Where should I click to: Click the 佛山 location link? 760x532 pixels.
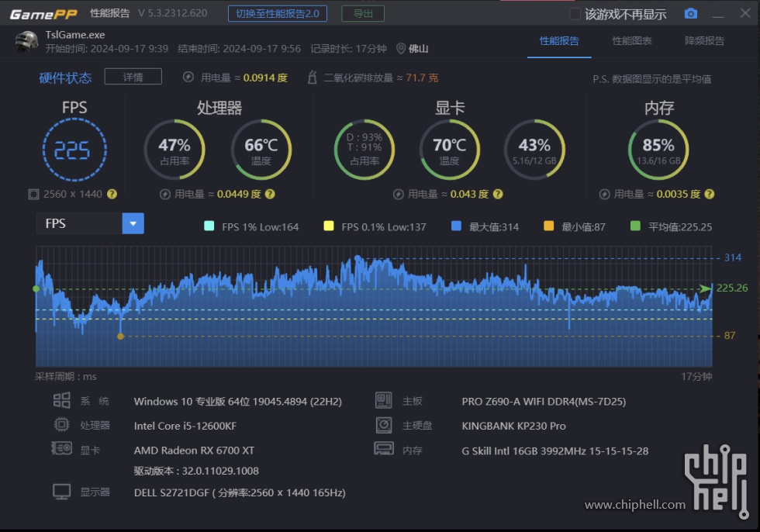[x=418, y=48]
